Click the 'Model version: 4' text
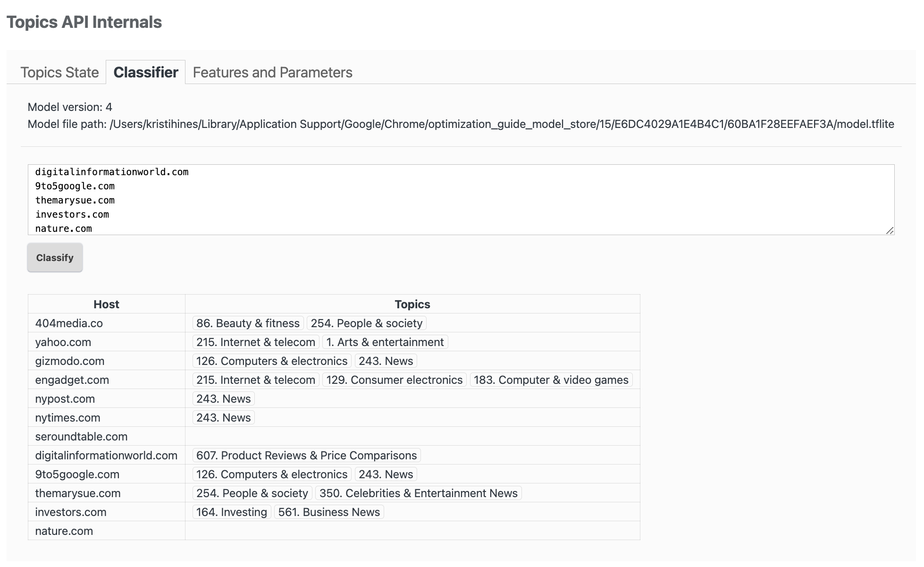 coord(70,107)
